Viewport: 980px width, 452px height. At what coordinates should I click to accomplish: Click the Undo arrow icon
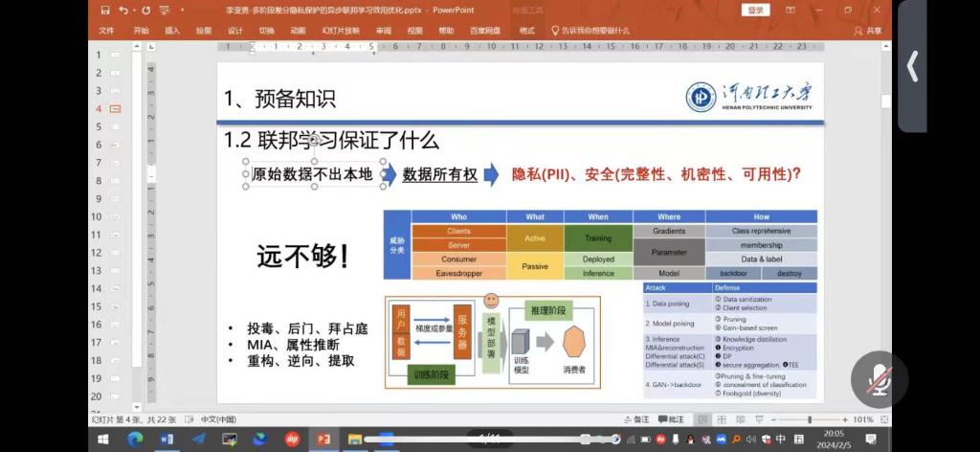(123, 11)
